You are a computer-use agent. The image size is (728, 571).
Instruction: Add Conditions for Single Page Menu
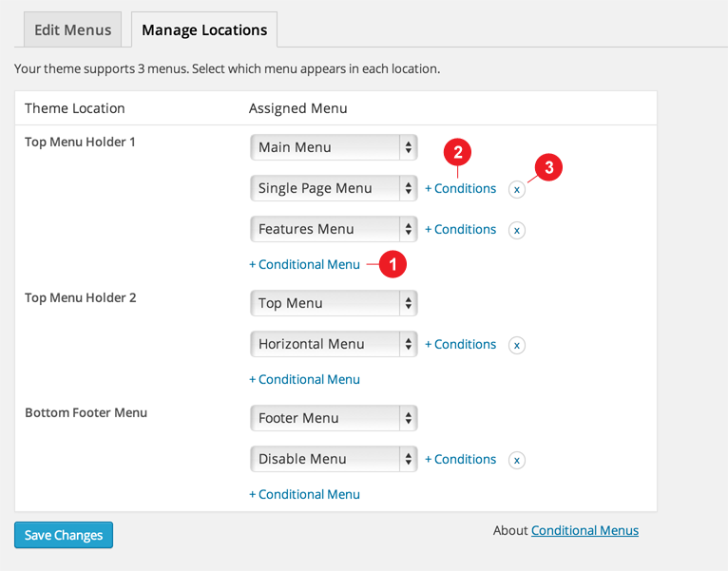(x=461, y=188)
